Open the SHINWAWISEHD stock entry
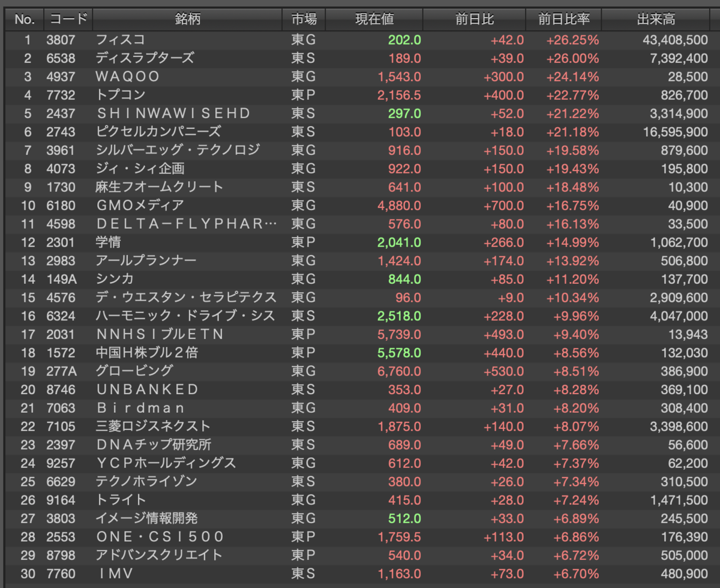Image resolution: width=720 pixels, height=588 pixels. click(x=173, y=113)
